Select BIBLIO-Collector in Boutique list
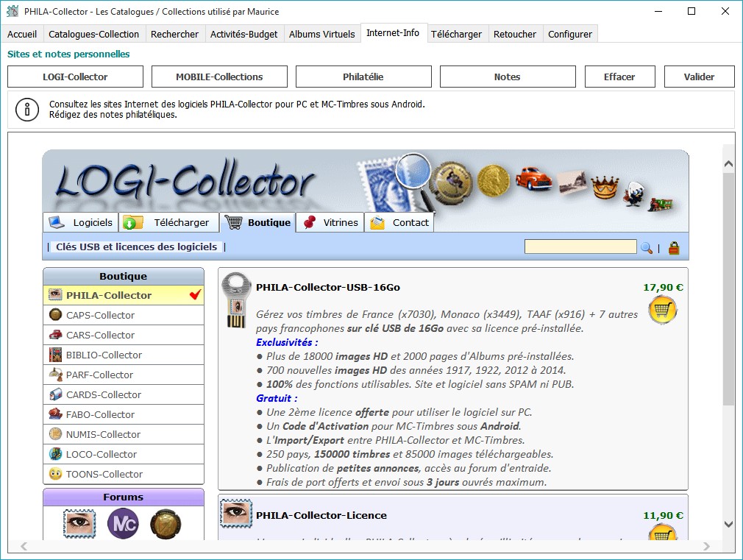The width and height of the screenshot is (743, 560). [x=124, y=355]
